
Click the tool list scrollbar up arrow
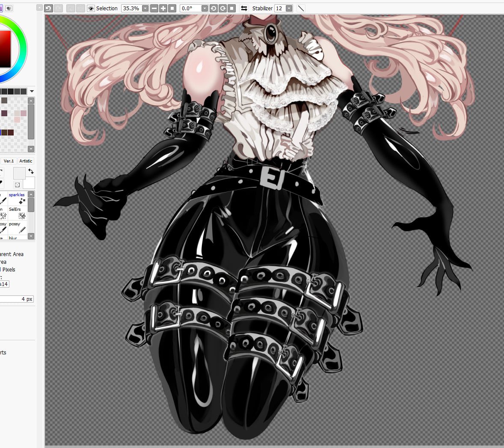click(31, 195)
